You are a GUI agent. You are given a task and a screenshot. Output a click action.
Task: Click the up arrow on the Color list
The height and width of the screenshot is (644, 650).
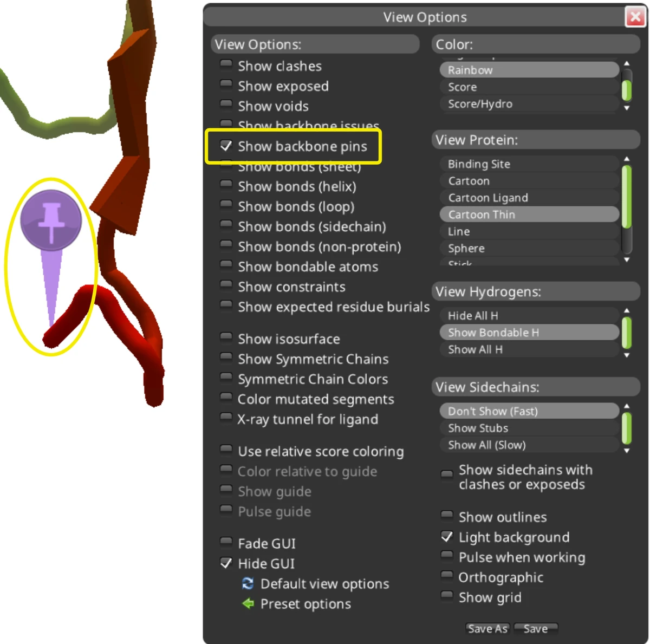point(627,62)
